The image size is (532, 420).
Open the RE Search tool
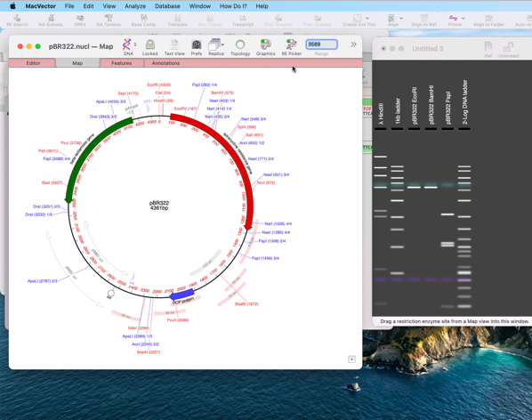[x=17, y=20]
